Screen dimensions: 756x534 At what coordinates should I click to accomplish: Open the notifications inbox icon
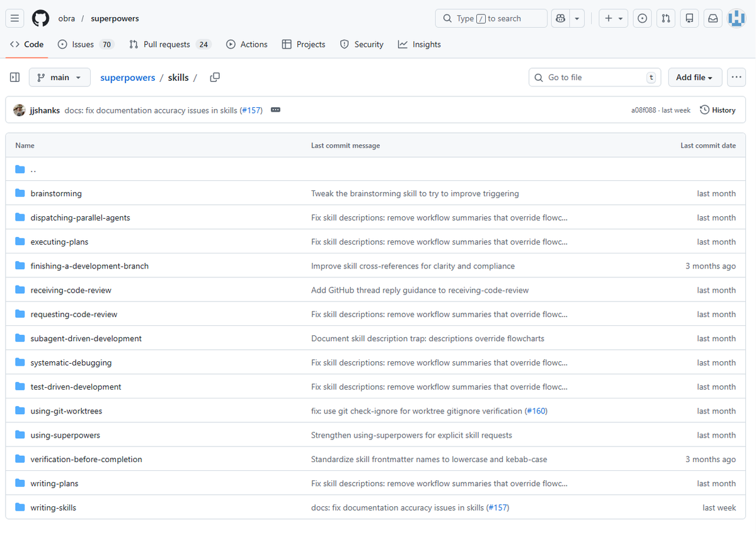[713, 18]
